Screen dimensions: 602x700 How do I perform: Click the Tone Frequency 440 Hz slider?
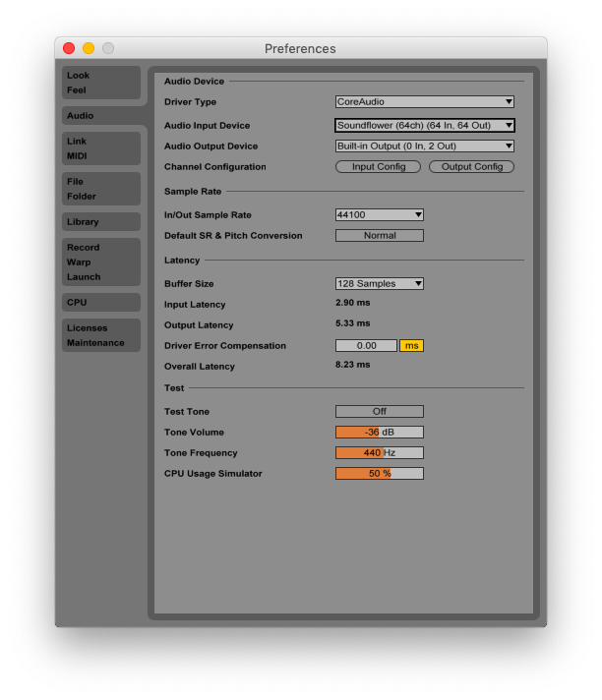pyautogui.click(x=380, y=452)
